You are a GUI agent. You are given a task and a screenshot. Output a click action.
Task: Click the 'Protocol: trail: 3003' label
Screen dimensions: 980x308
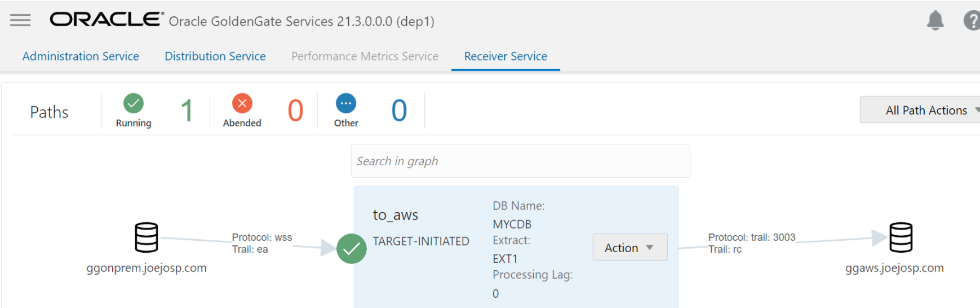752,237
